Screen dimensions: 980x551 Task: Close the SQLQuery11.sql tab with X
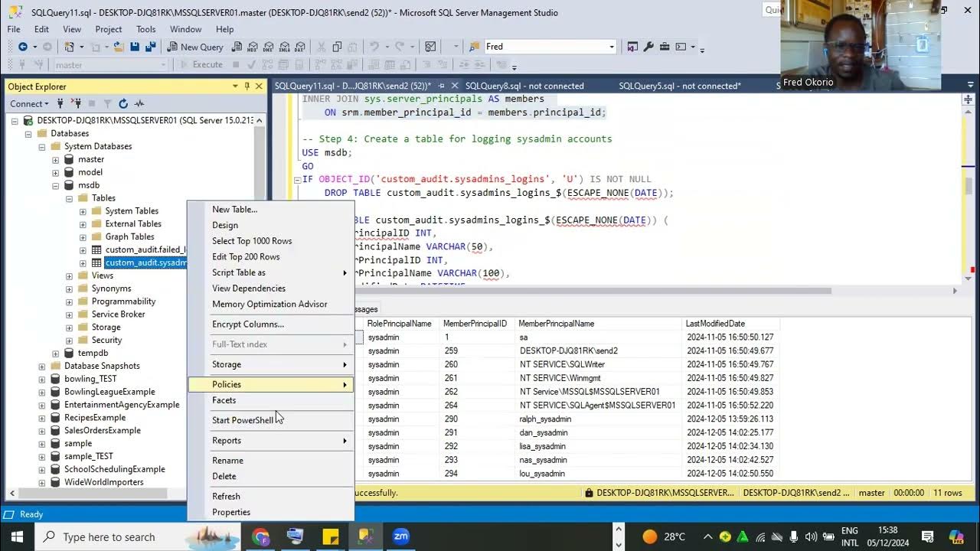click(x=455, y=86)
